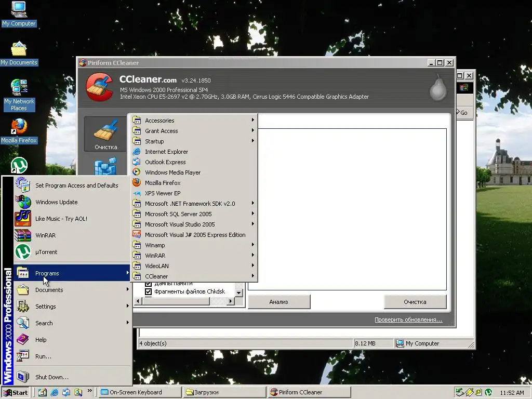Open Microsoft Visual J# 2005 Express Edition
The width and height of the screenshot is (532, 399).
[x=194, y=235]
